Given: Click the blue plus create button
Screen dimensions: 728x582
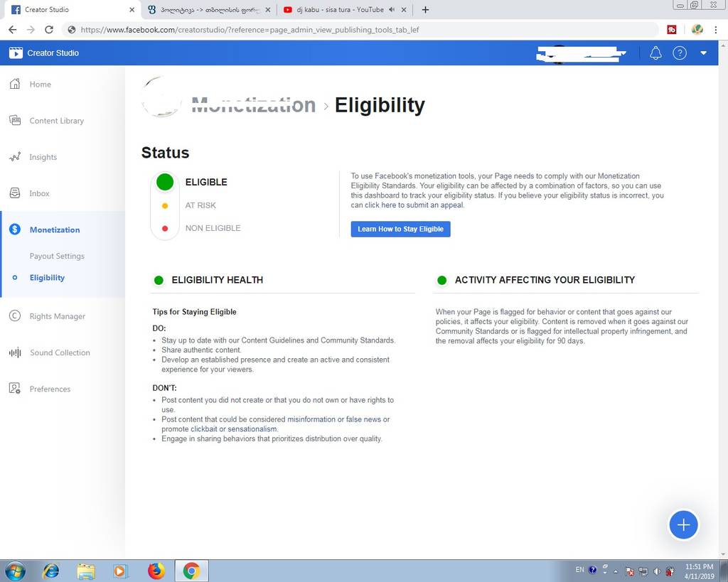Looking at the screenshot, I should (683, 525).
